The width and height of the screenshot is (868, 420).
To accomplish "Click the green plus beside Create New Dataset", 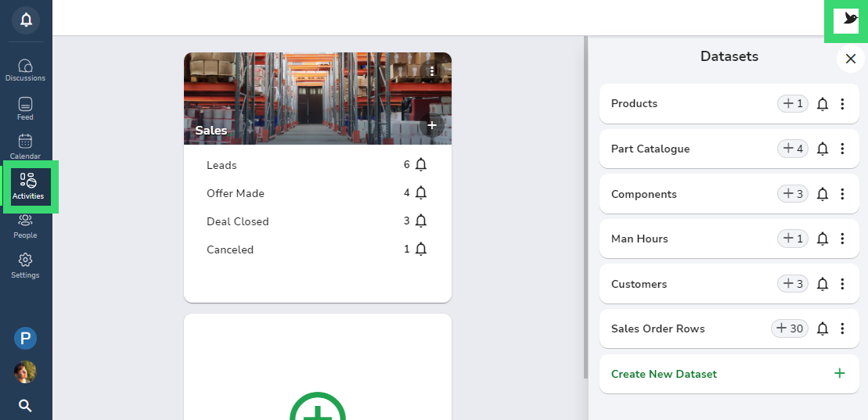I will (840, 374).
